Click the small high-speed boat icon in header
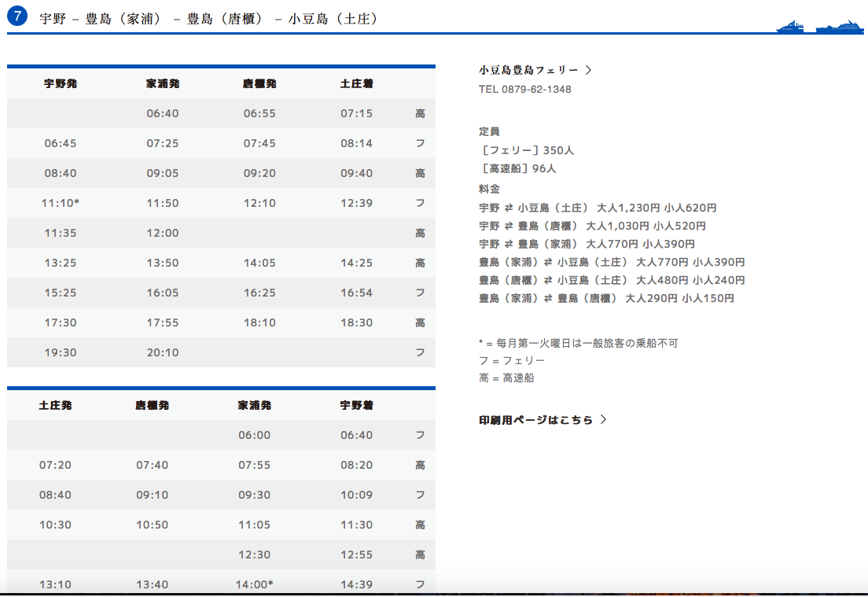 click(790, 27)
